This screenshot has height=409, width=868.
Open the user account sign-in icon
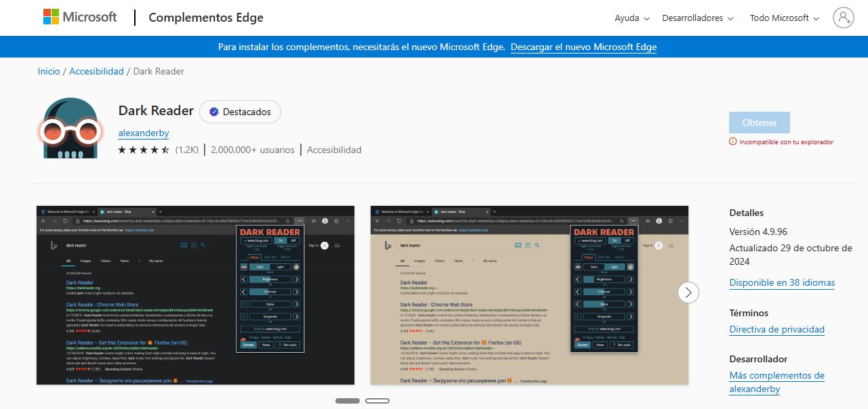(x=844, y=18)
